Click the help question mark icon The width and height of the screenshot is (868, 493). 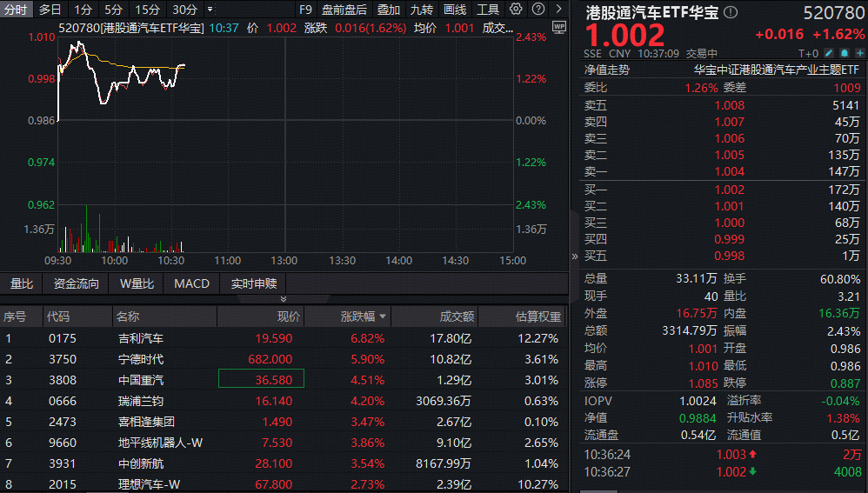538,9
